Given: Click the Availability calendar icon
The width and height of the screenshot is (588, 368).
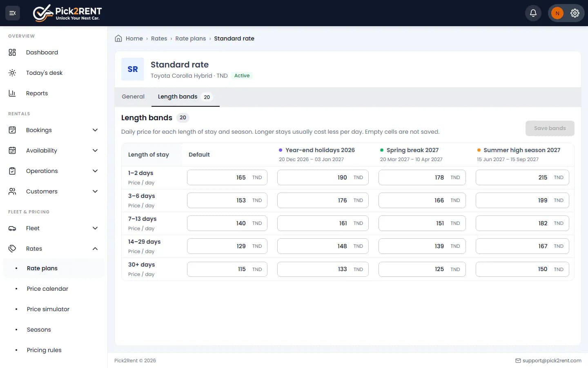Looking at the screenshot, I should 12,150.
